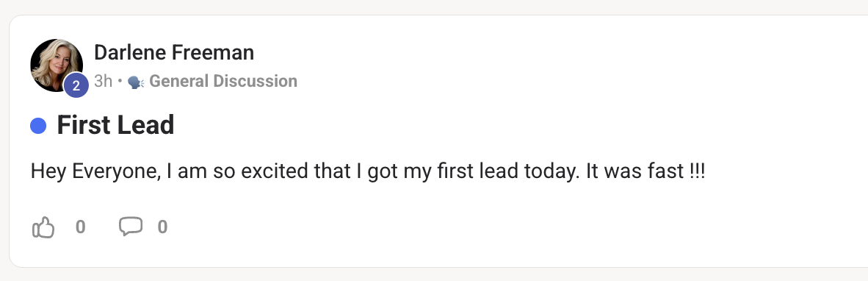The image size is (868, 281).
Task: Click the 3h timestamp
Action: click(x=103, y=82)
